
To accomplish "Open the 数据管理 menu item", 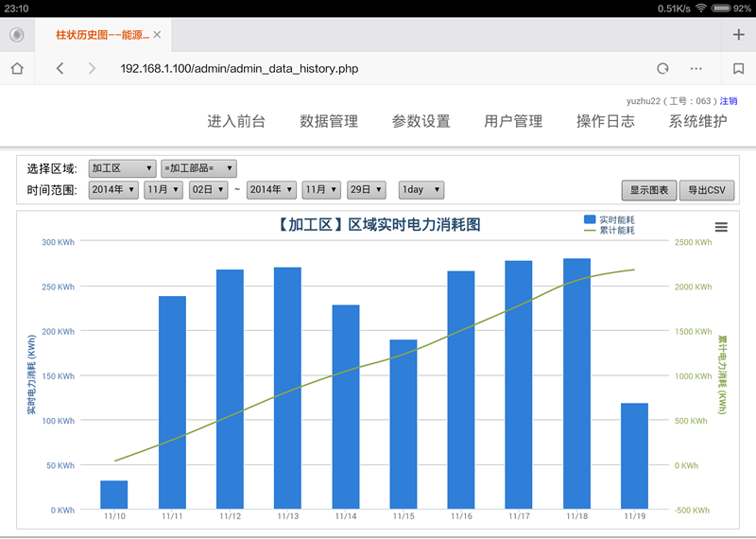I will 329,121.
